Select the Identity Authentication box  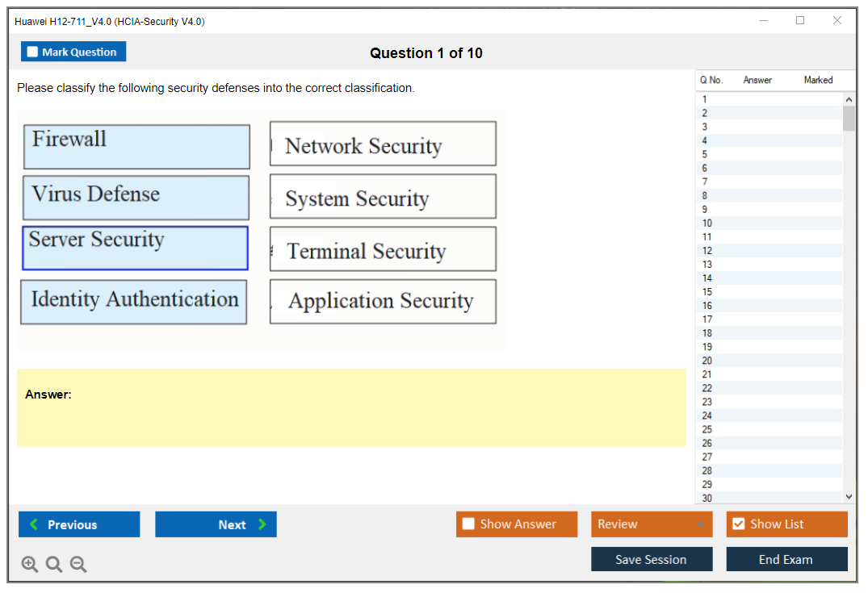pyautogui.click(x=134, y=302)
